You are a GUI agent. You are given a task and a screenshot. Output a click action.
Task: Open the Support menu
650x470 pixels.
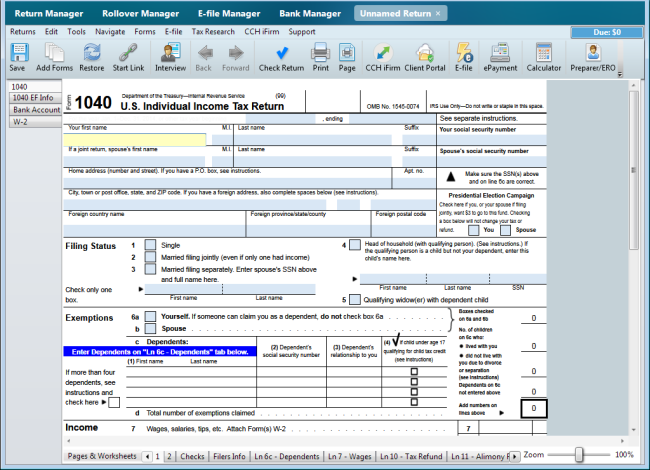[x=302, y=31]
